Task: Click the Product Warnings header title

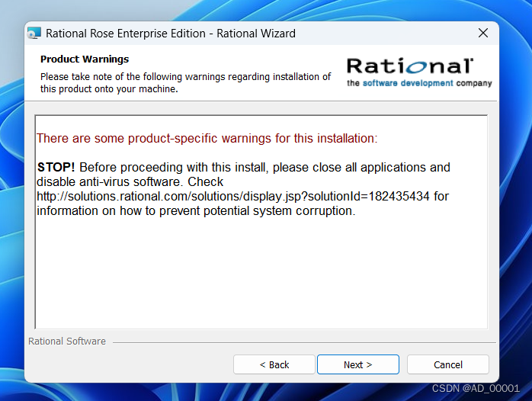Action: [85, 59]
